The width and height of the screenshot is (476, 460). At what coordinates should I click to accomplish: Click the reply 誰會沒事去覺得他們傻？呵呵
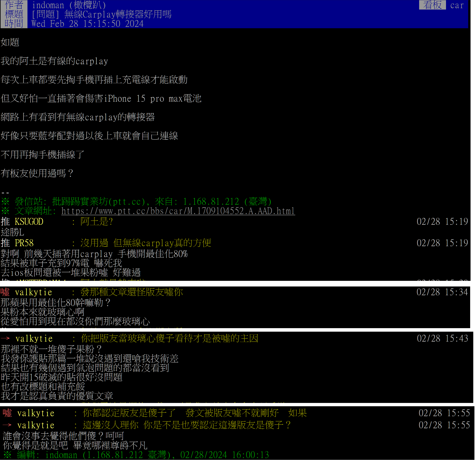coord(63,436)
